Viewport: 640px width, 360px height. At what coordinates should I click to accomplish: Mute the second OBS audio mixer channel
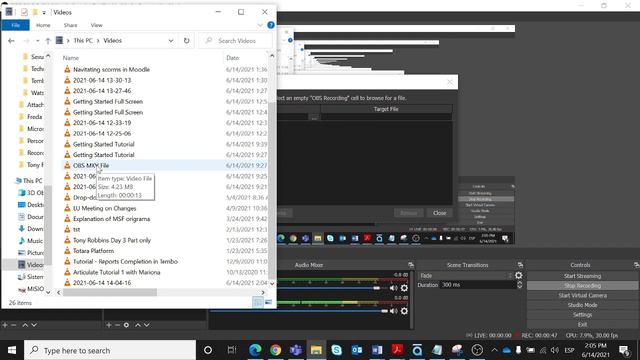[x=393, y=311]
